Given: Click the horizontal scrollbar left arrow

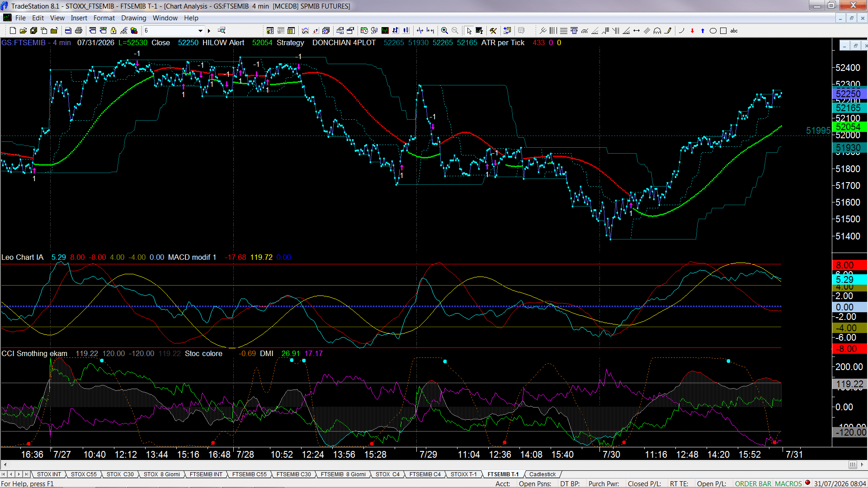Looking at the screenshot, I should [x=5, y=465].
